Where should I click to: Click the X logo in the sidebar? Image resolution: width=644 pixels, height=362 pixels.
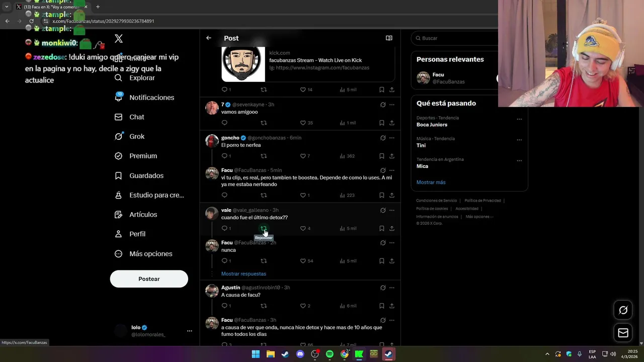119,39
